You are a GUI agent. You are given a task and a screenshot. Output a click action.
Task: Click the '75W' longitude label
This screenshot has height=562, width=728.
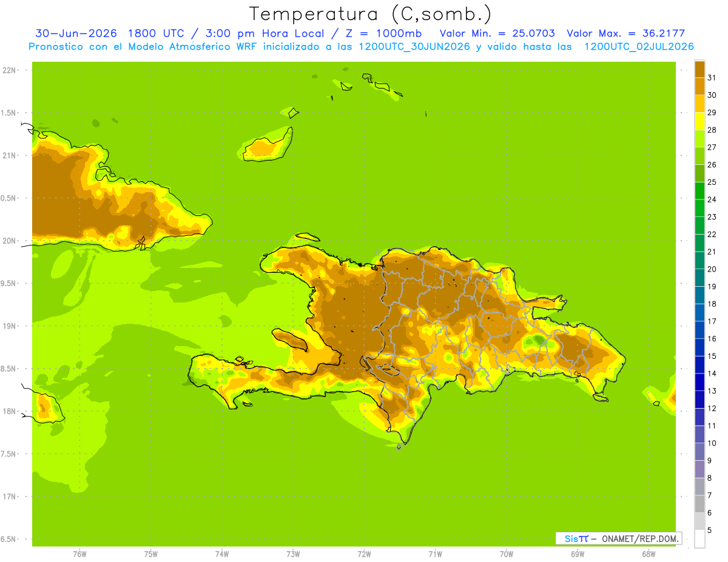pos(150,554)
